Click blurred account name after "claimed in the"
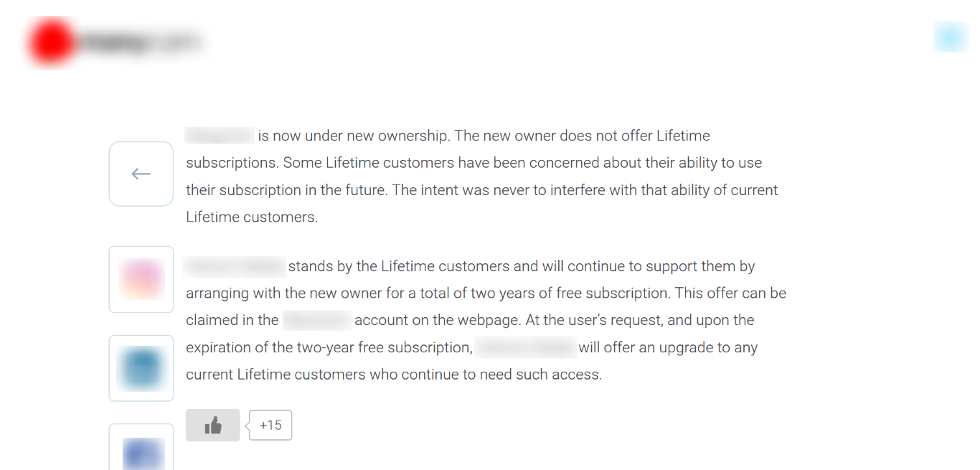Image resolution: width=980 pixels, height=470 pixels. coord(316,320)
